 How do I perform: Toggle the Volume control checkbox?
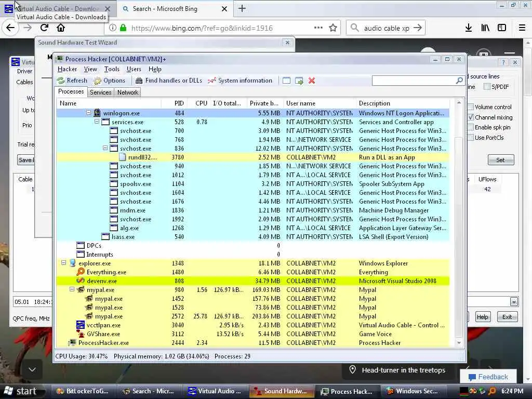point(471,107)
